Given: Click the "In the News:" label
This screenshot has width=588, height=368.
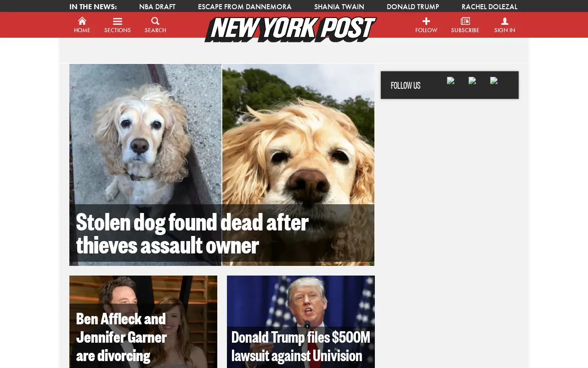Looking at the screenshot, I should (93, 6).
